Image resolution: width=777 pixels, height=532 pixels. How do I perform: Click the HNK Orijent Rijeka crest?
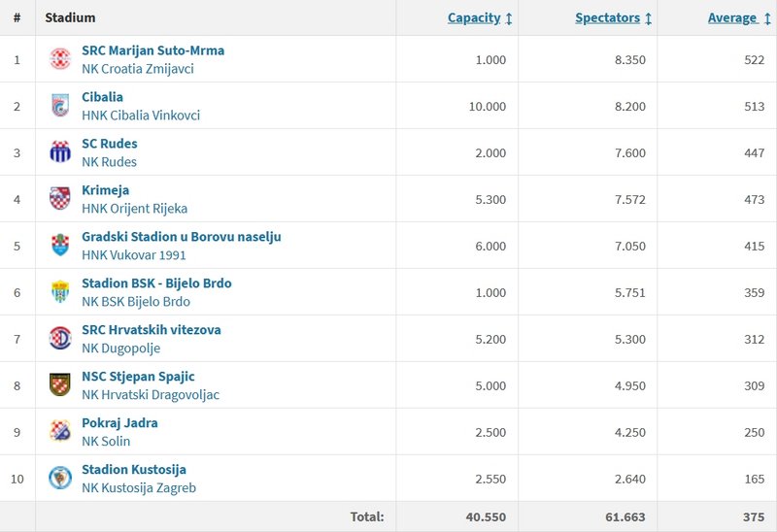(60, 199)
